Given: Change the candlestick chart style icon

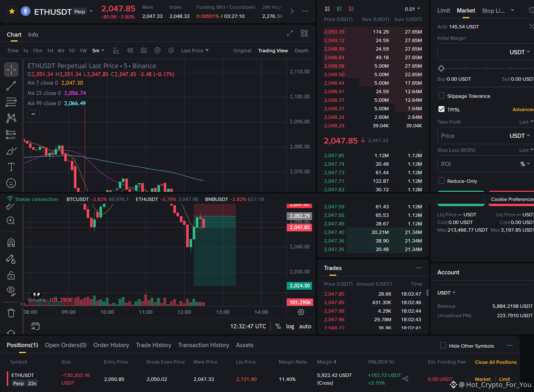Looking at the screenshot, I should 130,51.
